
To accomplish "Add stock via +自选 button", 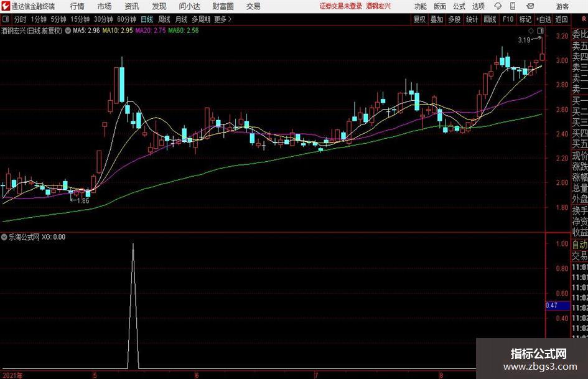I will [x=543, y=19].
